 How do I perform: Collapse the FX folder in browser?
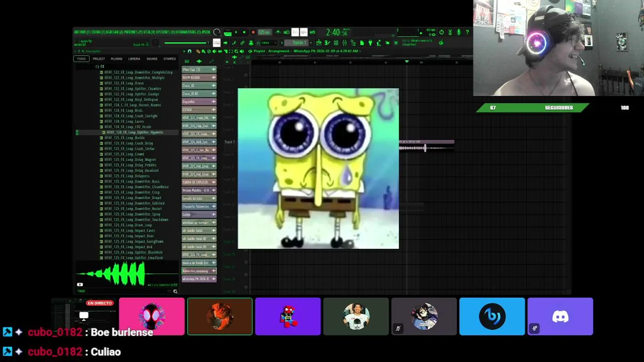[100, 66]
